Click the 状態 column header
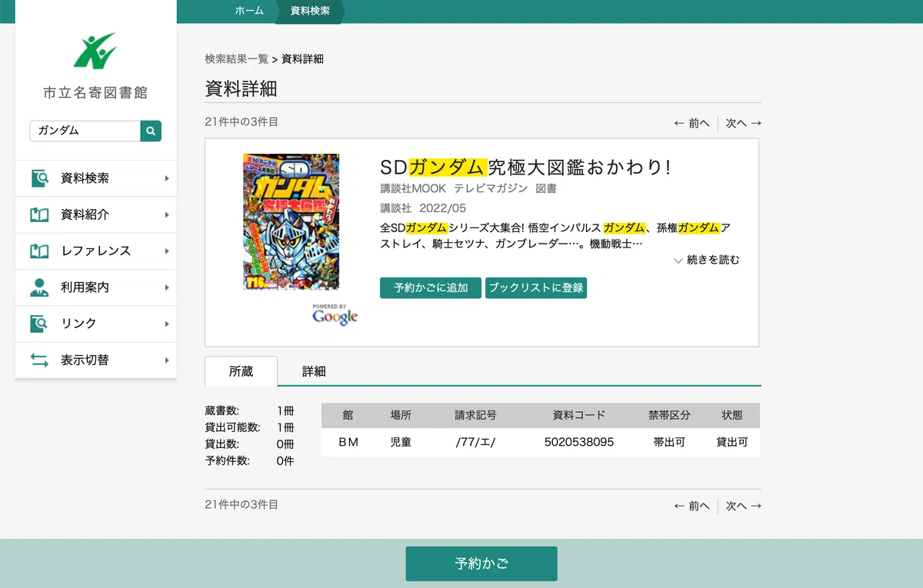The width and height of the screenshot is (923, 588). point(732,415)
